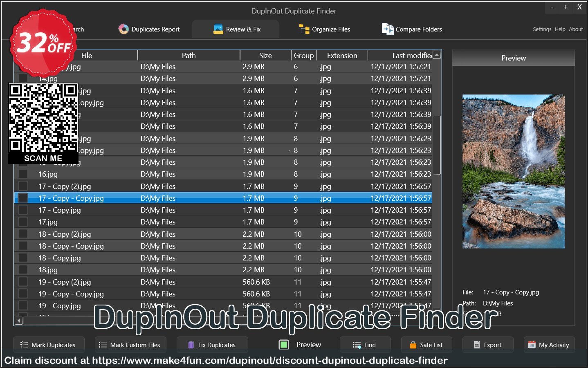Check the box for 19 - Copy - Copy.jpg
Viewport: 588px width, 368px height.
point(23,294)
